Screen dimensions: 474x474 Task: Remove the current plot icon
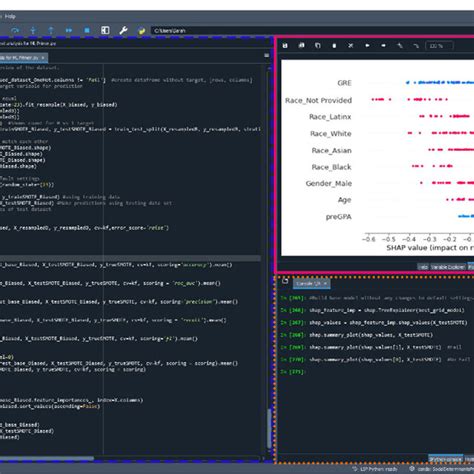pos(334,46)
